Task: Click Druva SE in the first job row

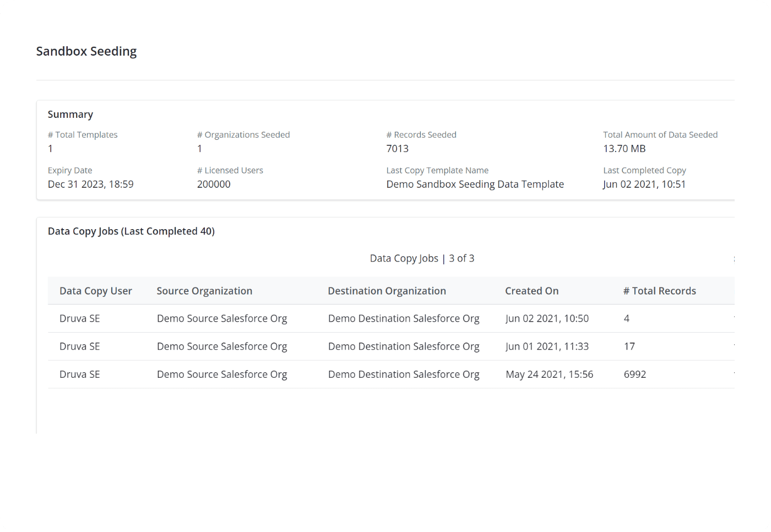Action: tap(80, 318)
